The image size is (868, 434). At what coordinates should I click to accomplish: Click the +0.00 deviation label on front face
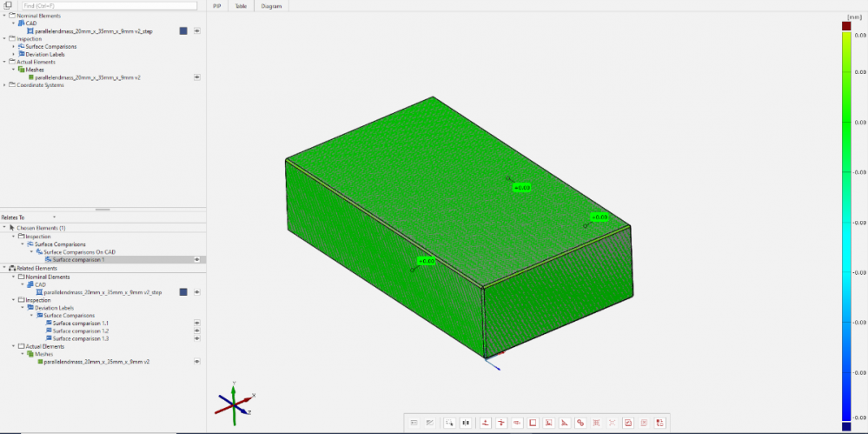point(426,261)
